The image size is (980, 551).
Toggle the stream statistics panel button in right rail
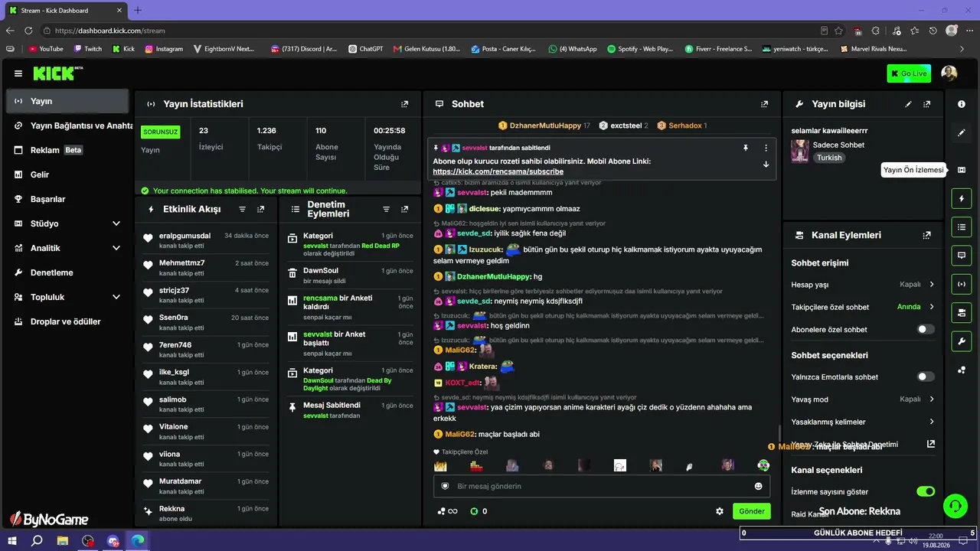click(962, 284)
